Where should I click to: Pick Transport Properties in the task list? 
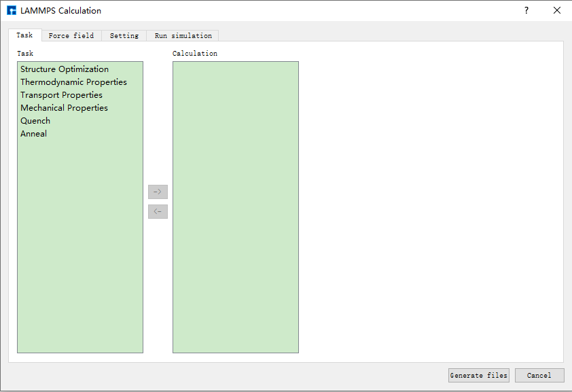pyautogui.click(x=61, y=95)
